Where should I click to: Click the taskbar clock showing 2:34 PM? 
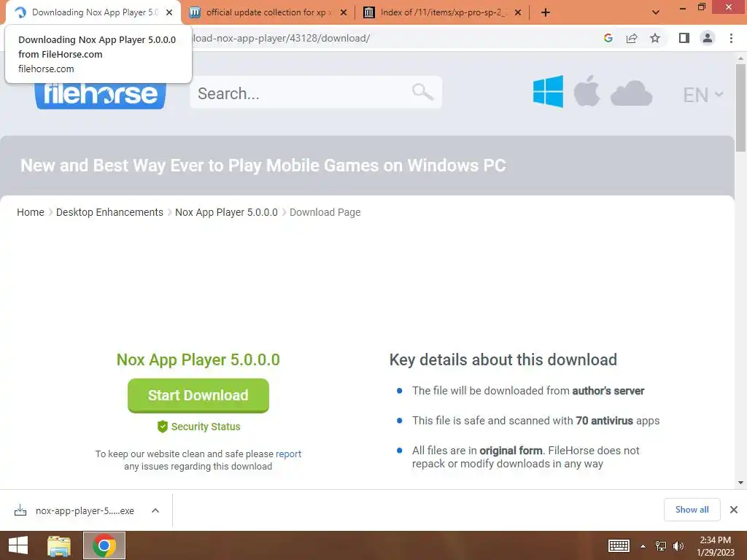click(x=716, y=546)
